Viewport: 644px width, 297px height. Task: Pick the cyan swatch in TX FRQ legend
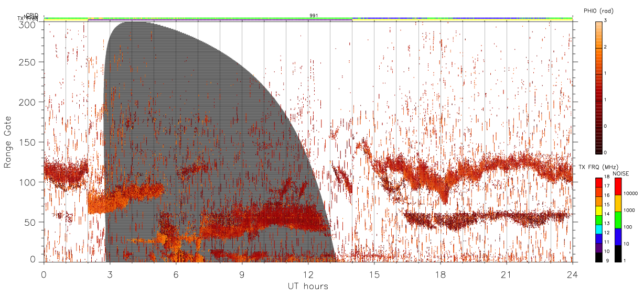[x=599, y=229]
